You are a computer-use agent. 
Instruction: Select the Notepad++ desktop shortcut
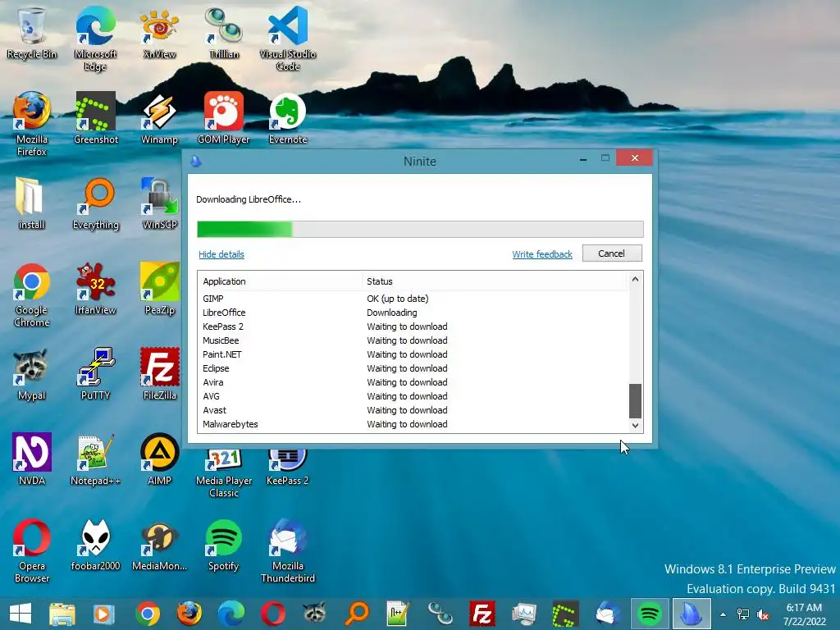(x=95, y=459)
